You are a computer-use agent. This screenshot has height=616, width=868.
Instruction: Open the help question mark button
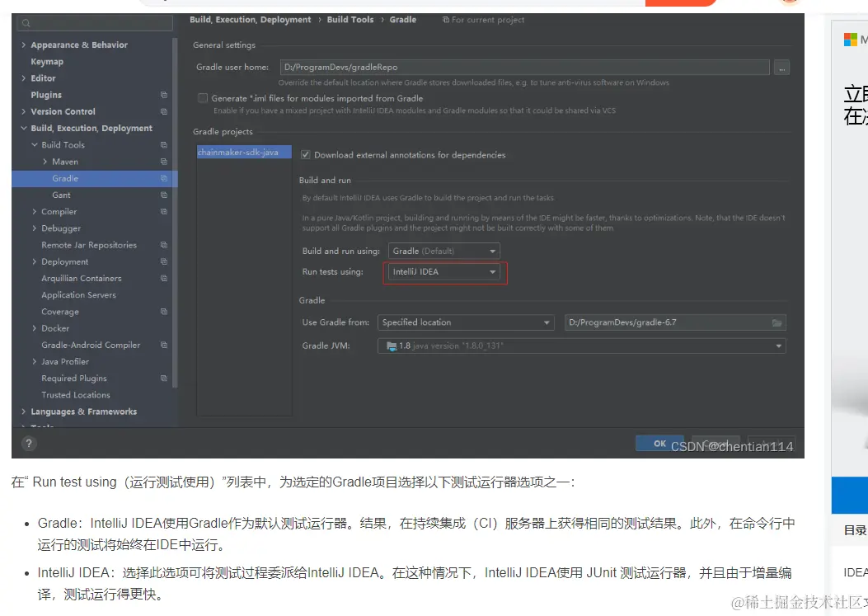click(x=29, y=443)
